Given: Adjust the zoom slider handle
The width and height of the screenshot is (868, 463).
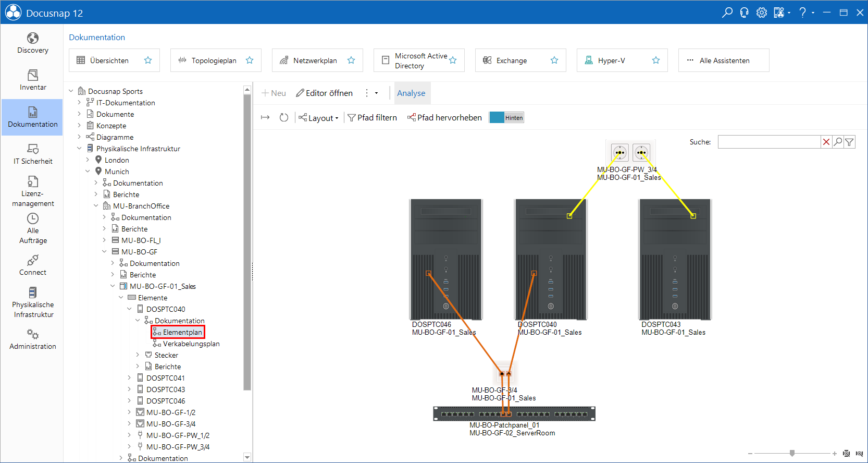Looking at the screenshot, I should 792,453.
